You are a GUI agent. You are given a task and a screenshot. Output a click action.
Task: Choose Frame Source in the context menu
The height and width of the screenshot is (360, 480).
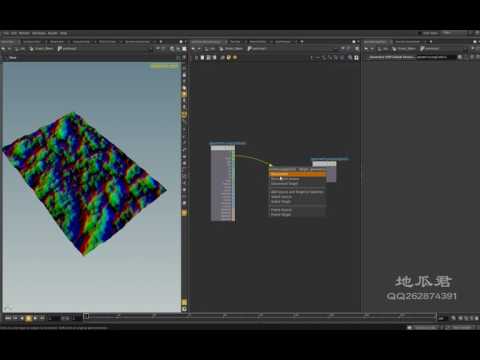pyautogui.click(x=297, y=210)
